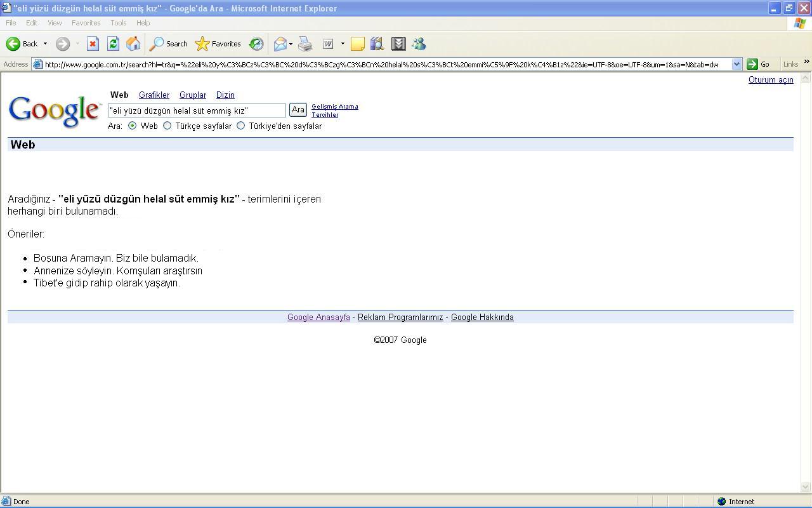This screenshot has width=812, height=508.
Task: Click the Internet zone globe in status bar
Action: [x=721, y=502]
